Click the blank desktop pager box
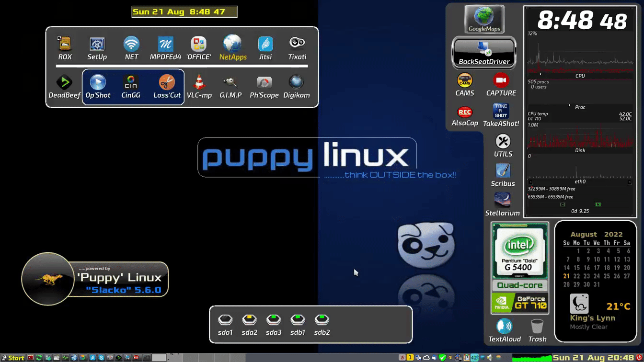 [x=159, y=358]
